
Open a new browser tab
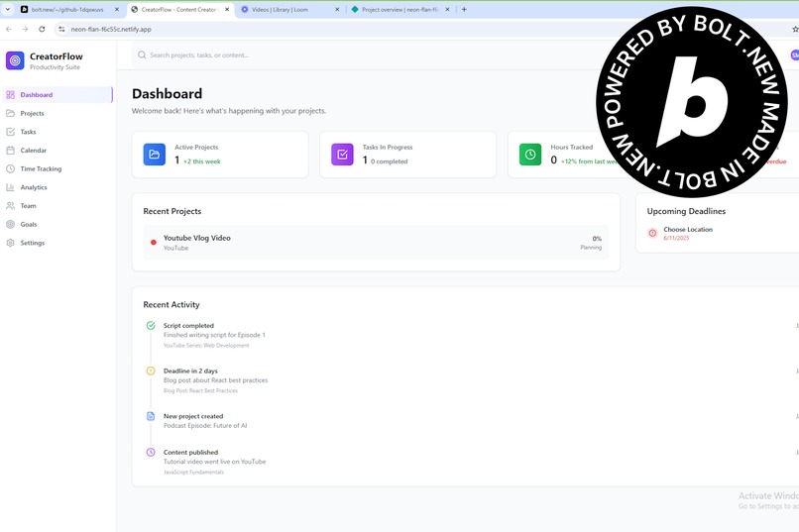pos(464,10)
